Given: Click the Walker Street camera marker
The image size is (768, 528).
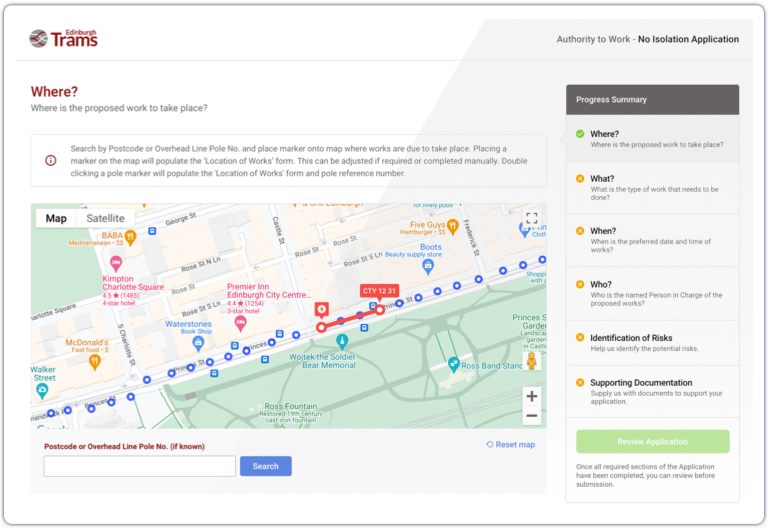Looking at the screenshot, I should 43,390.
